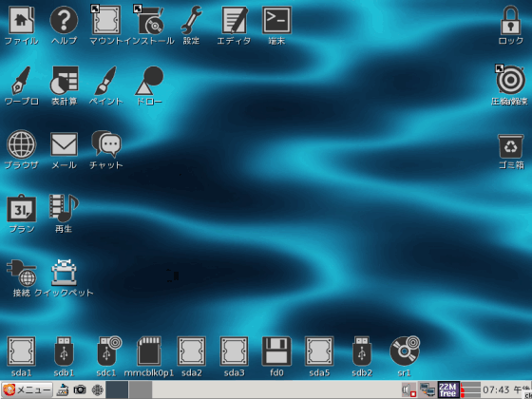Image resolution: width=532 pixels, height=399 pixels.
Task: Click the sr1 optical disc icon
Action: [405, 351]
